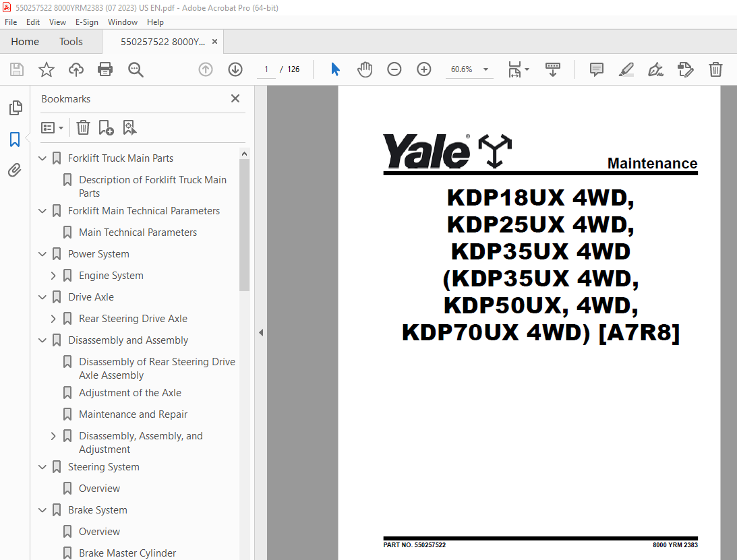Expand Engine System bookmark
Image resolution: width=737 pixels, height=560 pixels.
coord(53,276)
